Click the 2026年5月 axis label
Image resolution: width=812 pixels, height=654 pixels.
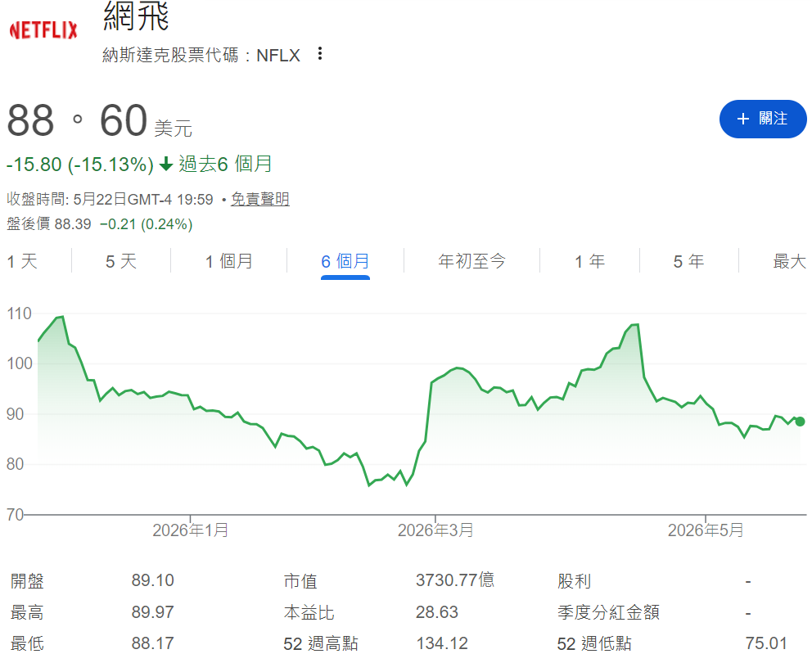coord(706,530)
